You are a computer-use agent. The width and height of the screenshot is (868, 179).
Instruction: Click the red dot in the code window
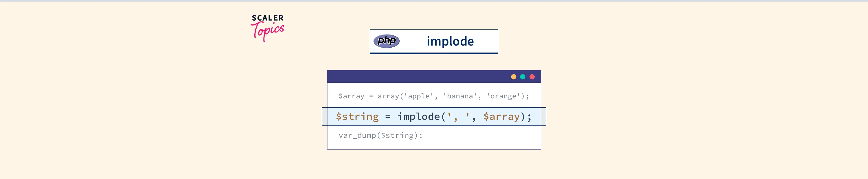click(x=532, y=77)
